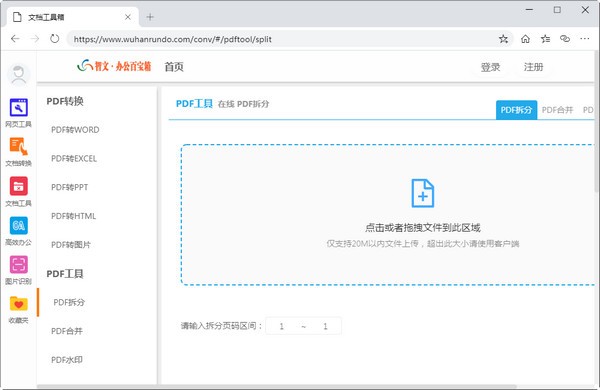Click the 点击或者拖拽文件到此区域 upload area
Image resolution: width=600 pixels, height=390 pixels.
pos(388,215)
